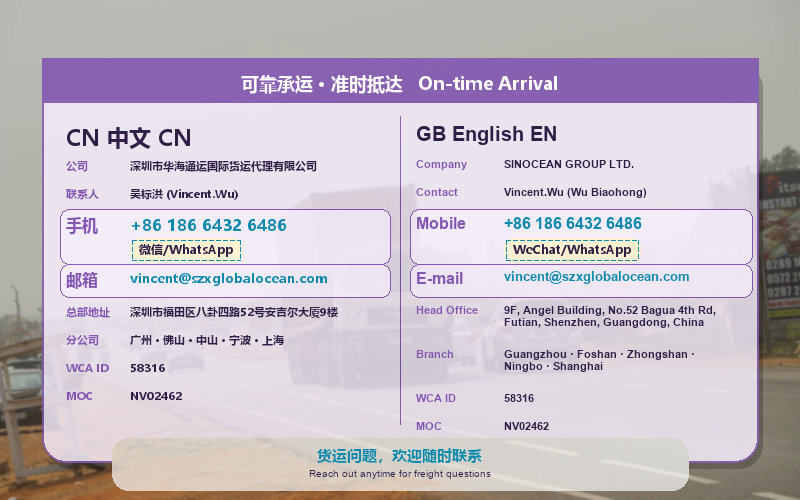Click the 'CN 中文 CN' heading

point(129,138)
